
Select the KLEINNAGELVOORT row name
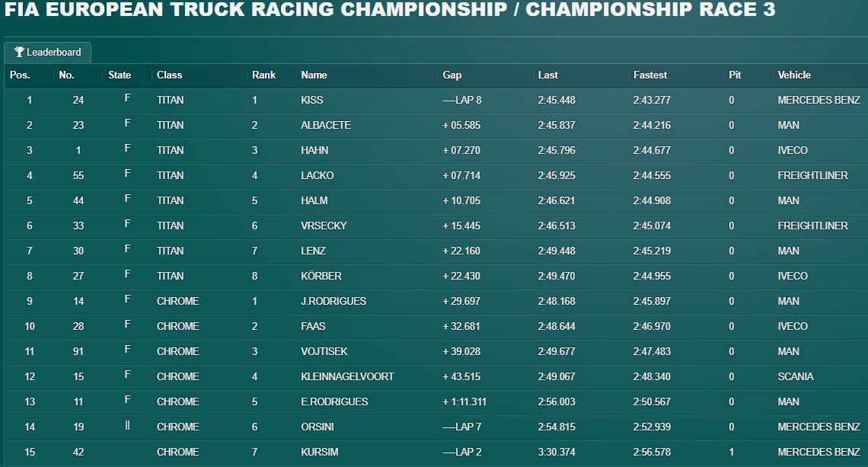point(347,376)
